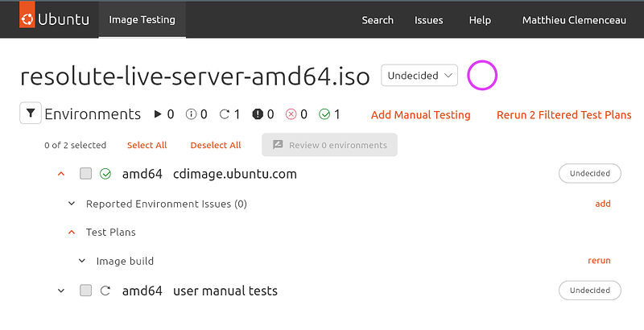Click refresh icon beside user manual tests
This screenshot has width=644, height=330.
105,291
